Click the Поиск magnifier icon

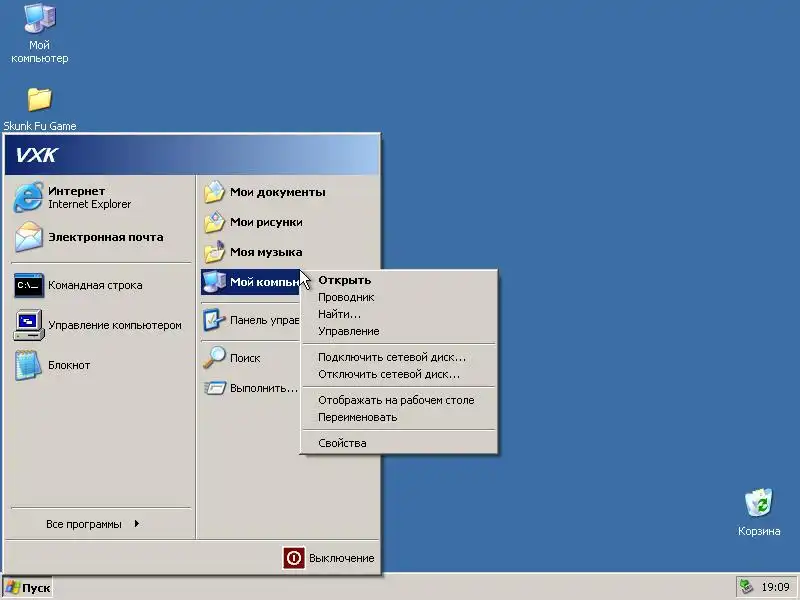214,358
